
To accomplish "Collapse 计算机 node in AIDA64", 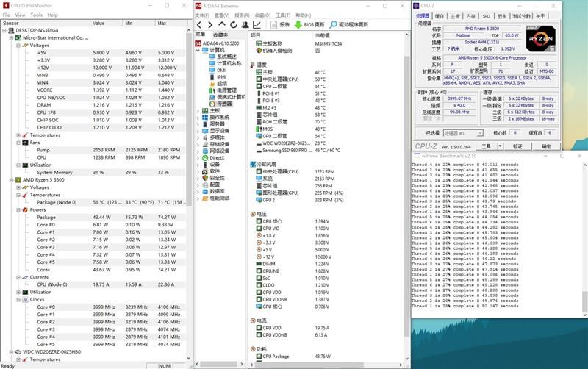I will point(198,50).
